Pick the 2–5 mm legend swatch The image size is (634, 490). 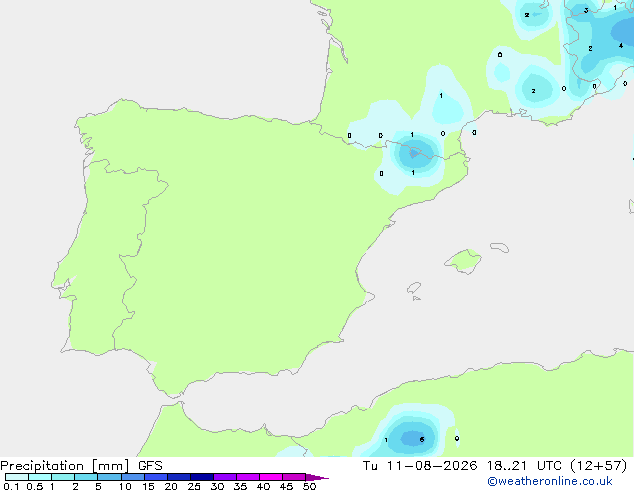pos(86,477)
